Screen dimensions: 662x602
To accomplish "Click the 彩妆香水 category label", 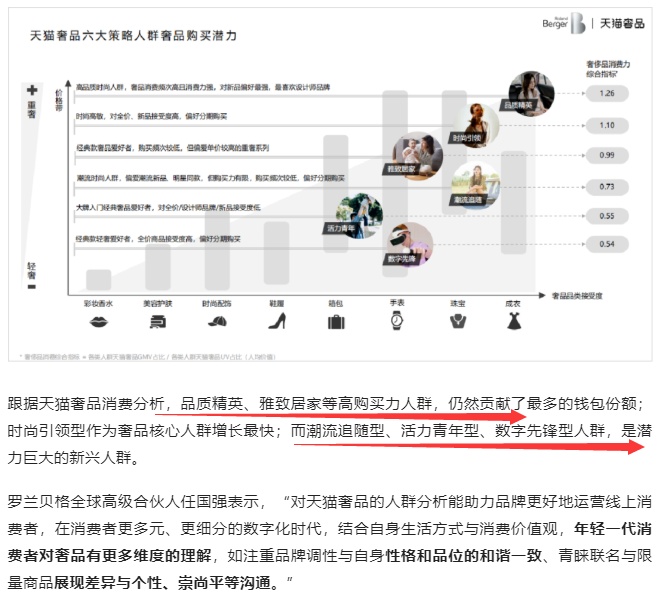I will [98, 304].
